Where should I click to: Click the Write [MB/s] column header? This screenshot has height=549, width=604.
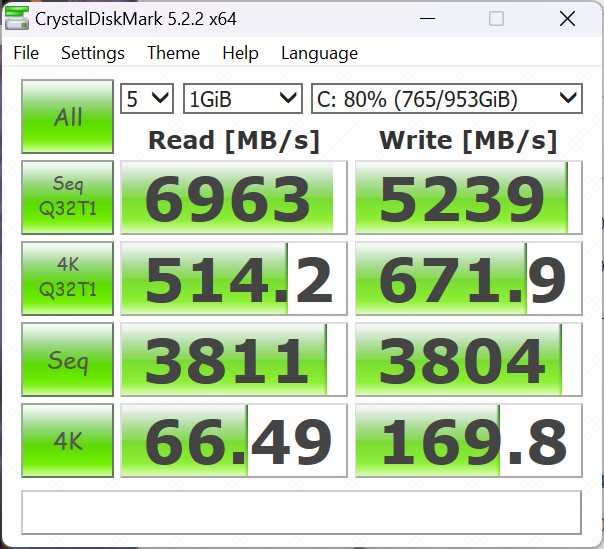coord(468,140)
